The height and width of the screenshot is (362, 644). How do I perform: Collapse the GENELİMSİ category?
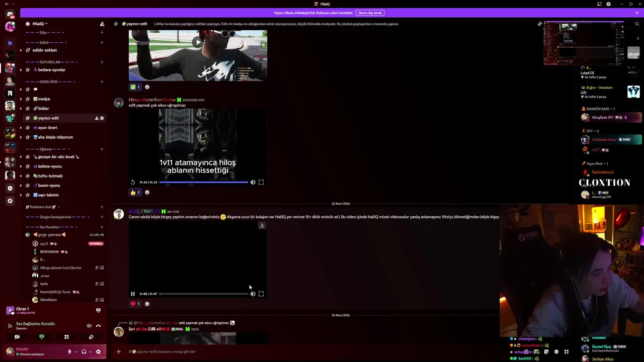point(49,81)
